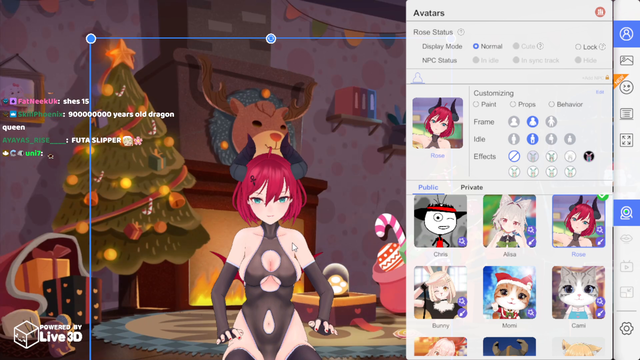Click the large Rose preview image

pos(438,123)
